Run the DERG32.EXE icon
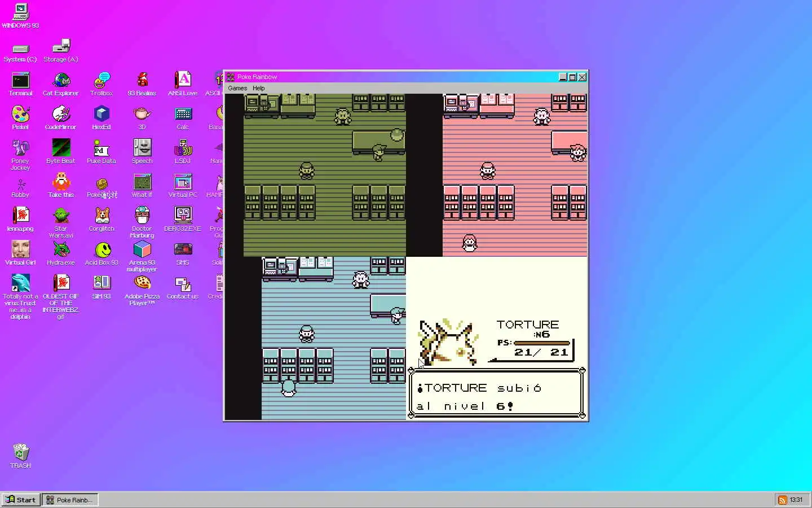812x508 pixels. (183, 220)
